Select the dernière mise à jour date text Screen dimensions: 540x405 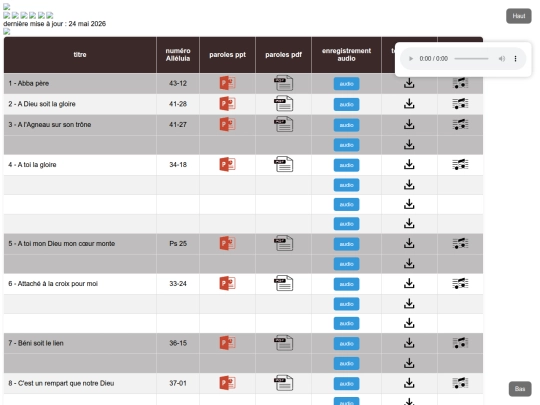54,24
